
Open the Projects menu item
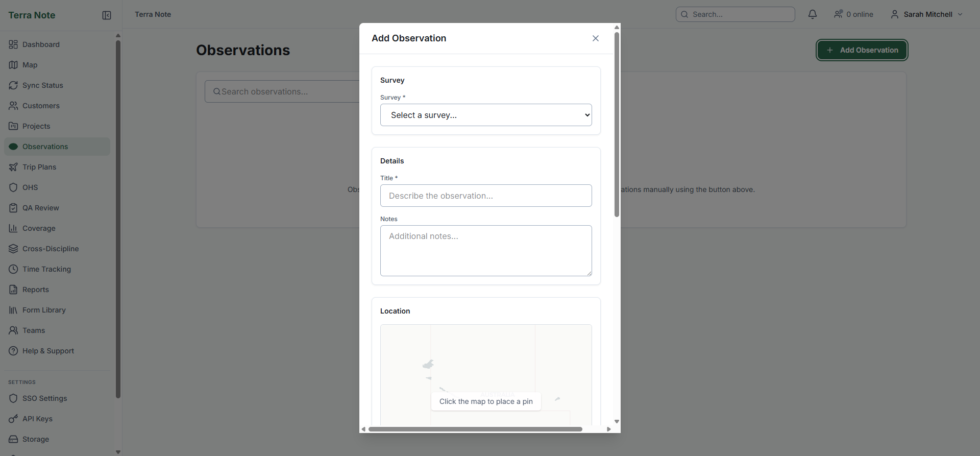point(36,126)
